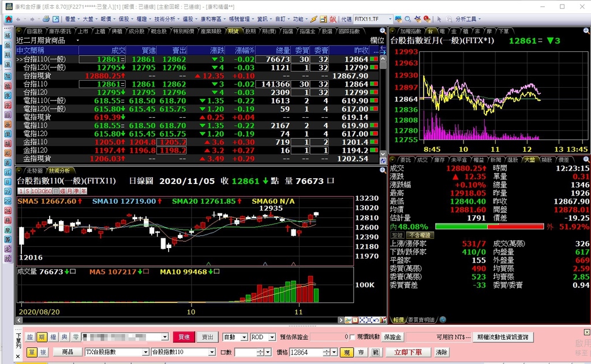The image size is (591, 364).
Task: Switch to the 未平倉 tab
Action: [459, 160]
